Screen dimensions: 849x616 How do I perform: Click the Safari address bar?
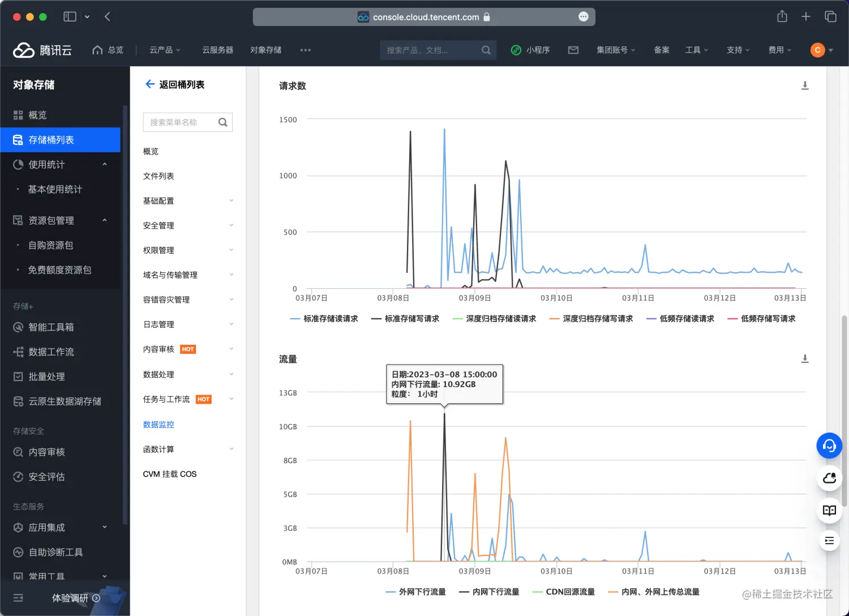pyautogui.click(x=424, y=17)
